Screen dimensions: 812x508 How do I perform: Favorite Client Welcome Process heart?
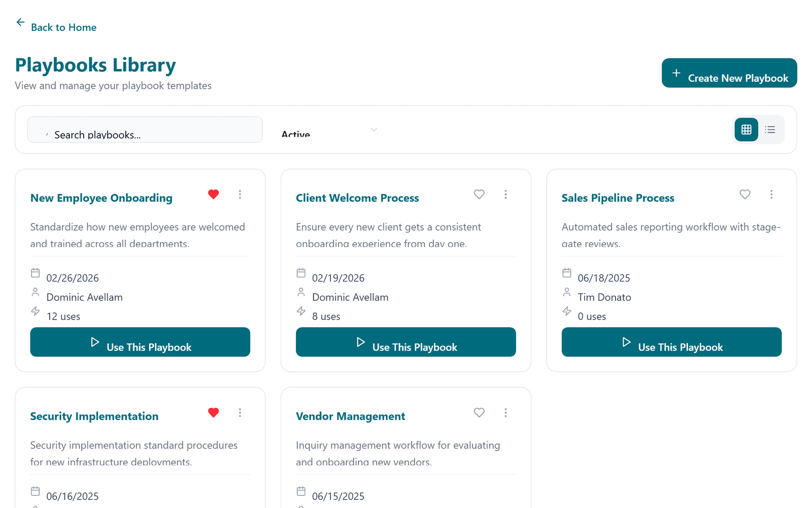pyautogui.click(x=479, y=194)
